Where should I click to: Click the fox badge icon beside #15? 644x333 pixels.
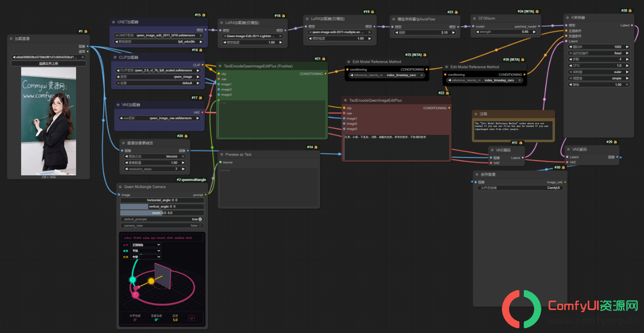(204, 15)
